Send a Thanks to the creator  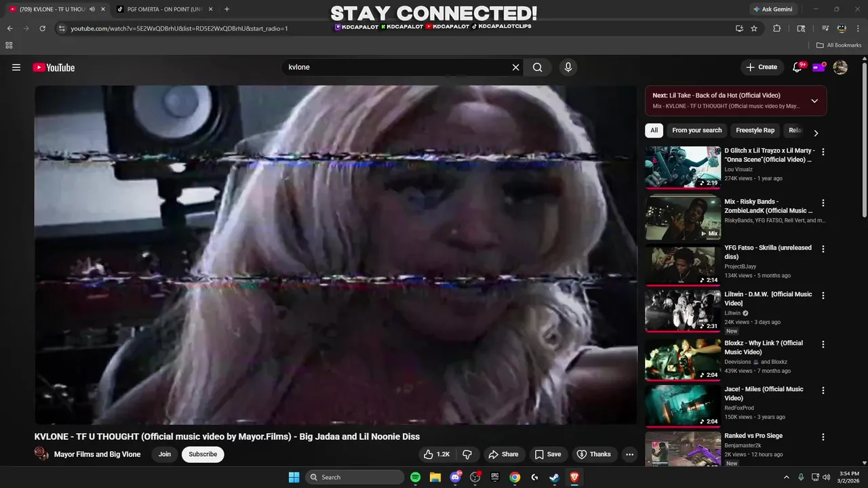[x=594, y=454]
